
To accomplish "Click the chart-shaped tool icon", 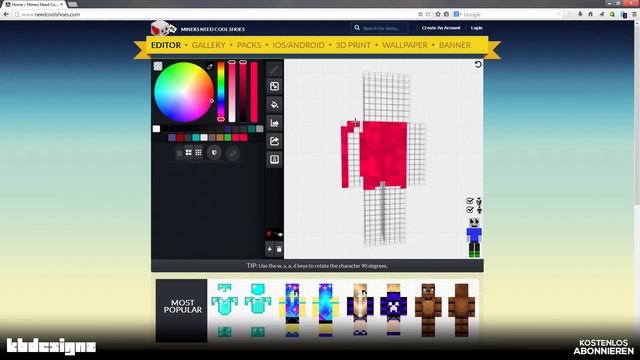I will coord(274,123).
